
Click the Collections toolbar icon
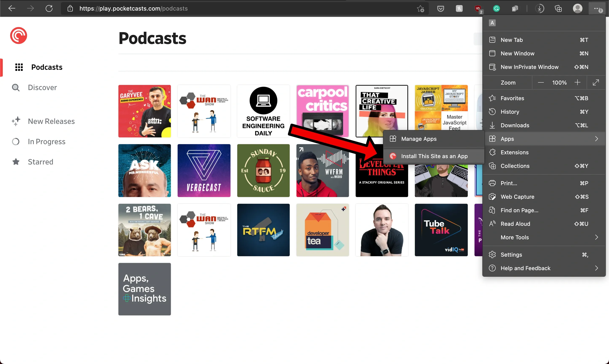(x=558, y=9)
